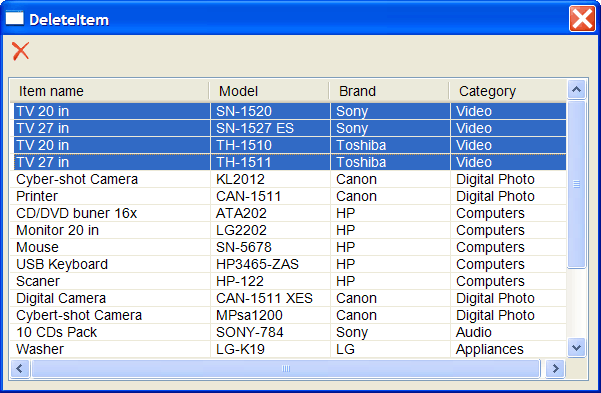
Task: Click the HP3465-ZAS model cell
Action: [x=270, y=264]
